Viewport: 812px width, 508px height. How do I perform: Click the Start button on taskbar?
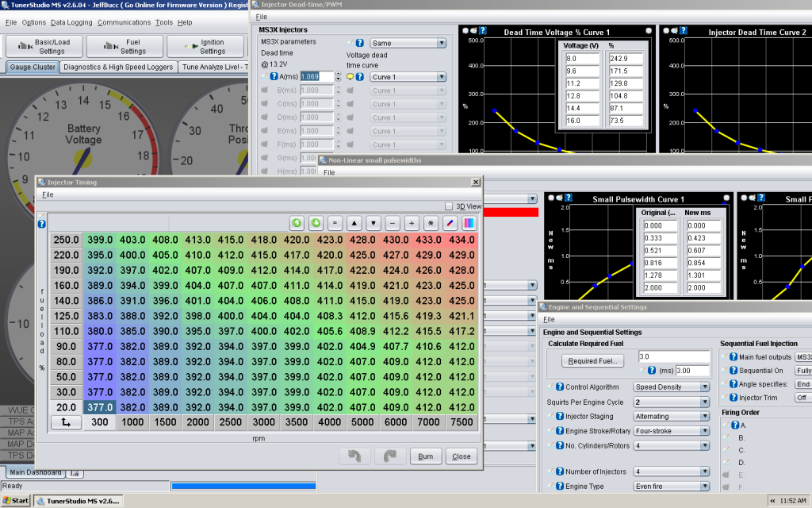tap(16, 501)
